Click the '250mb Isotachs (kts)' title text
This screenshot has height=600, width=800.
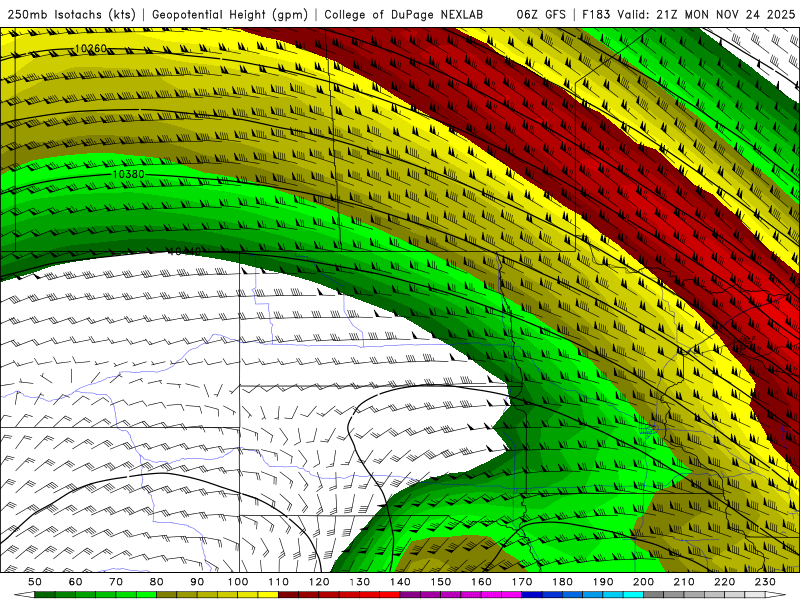pos(71,14)
